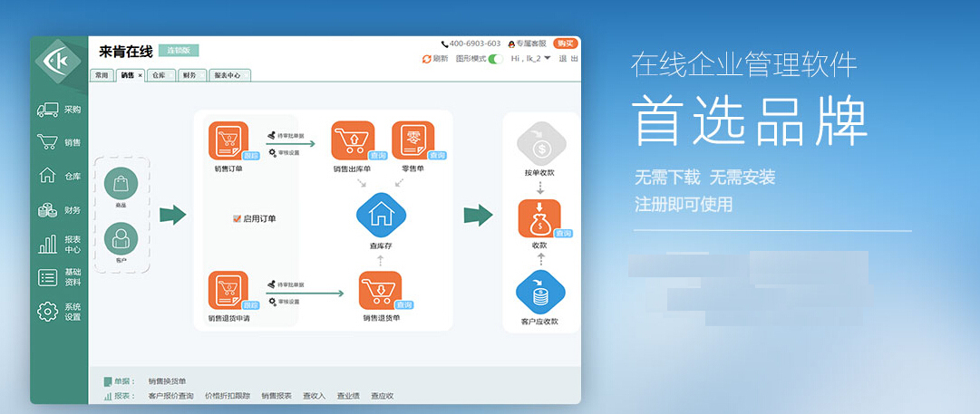This screenshot has height=414, width=980.
Task: Open the 查业绩 report link
Action: click(348, 396)
